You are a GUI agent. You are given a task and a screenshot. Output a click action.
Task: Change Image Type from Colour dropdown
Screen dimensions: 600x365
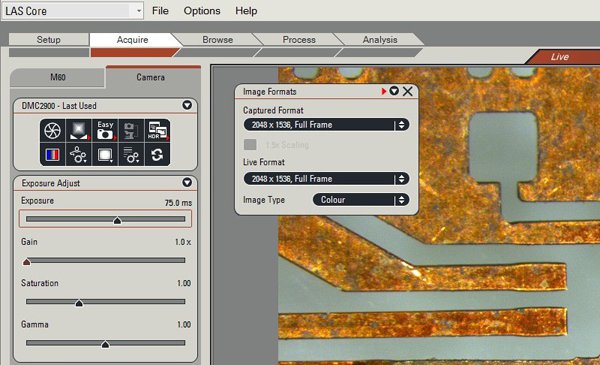[x=361, y=200]
